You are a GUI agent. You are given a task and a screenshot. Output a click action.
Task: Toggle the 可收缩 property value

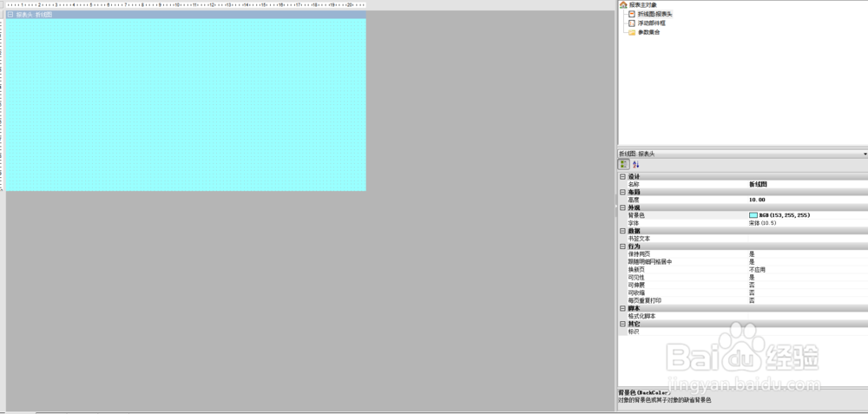[x=752, y=292]
